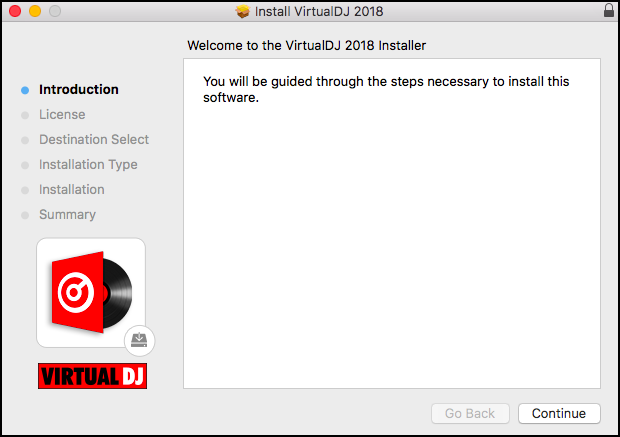Click the disabled Go Back button

click(470, 413)
